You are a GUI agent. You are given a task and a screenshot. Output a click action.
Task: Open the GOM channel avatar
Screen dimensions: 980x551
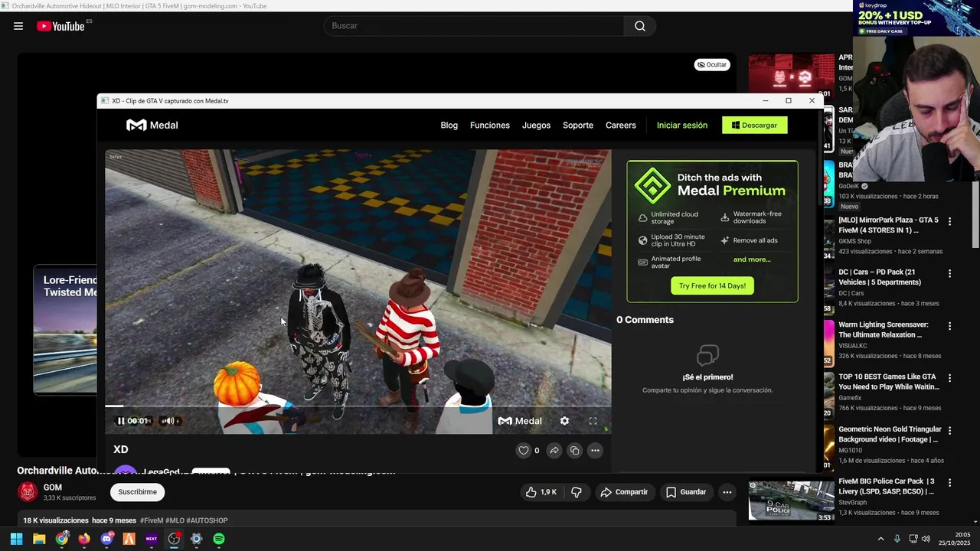[x=28, y=492]
